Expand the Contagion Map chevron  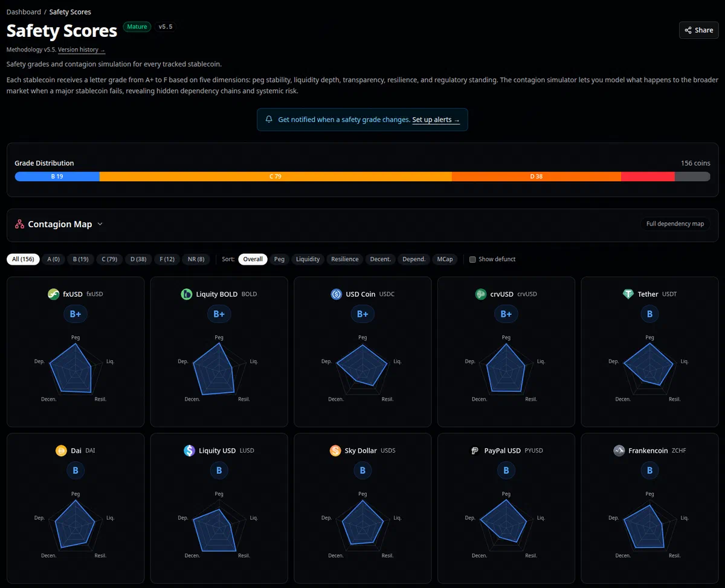pos(100,224)
